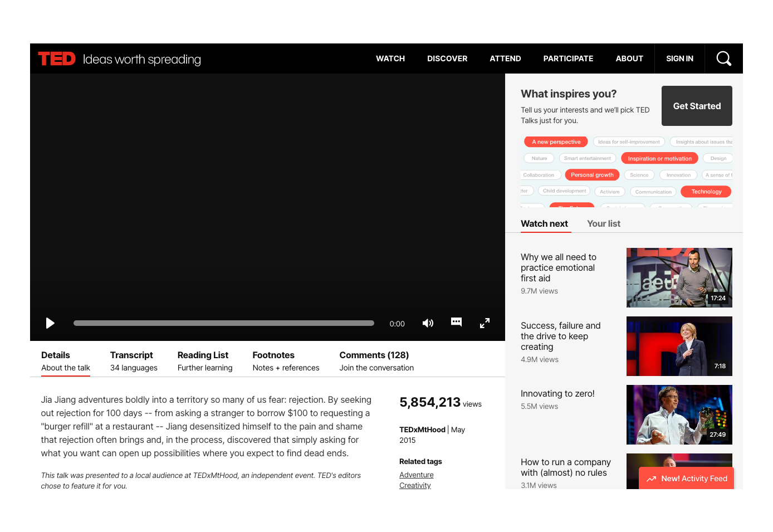Open 'Success, failure and the drive' talk
The image size is (773, 532).
click(561, 336)
